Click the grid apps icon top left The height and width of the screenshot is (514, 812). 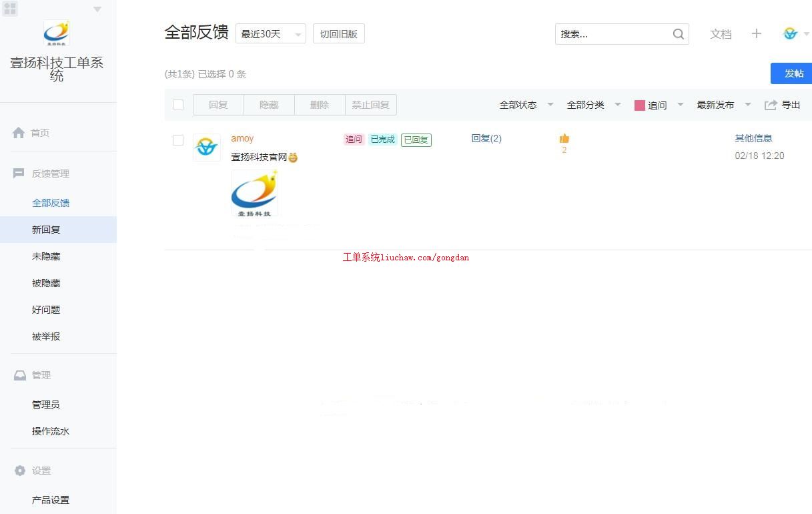[10, 9]
